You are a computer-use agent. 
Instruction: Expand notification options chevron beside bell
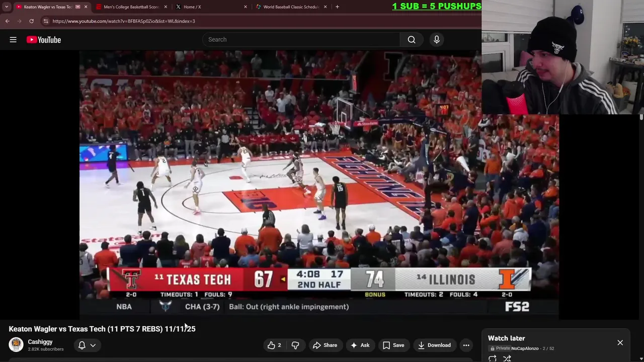(93, 345)
